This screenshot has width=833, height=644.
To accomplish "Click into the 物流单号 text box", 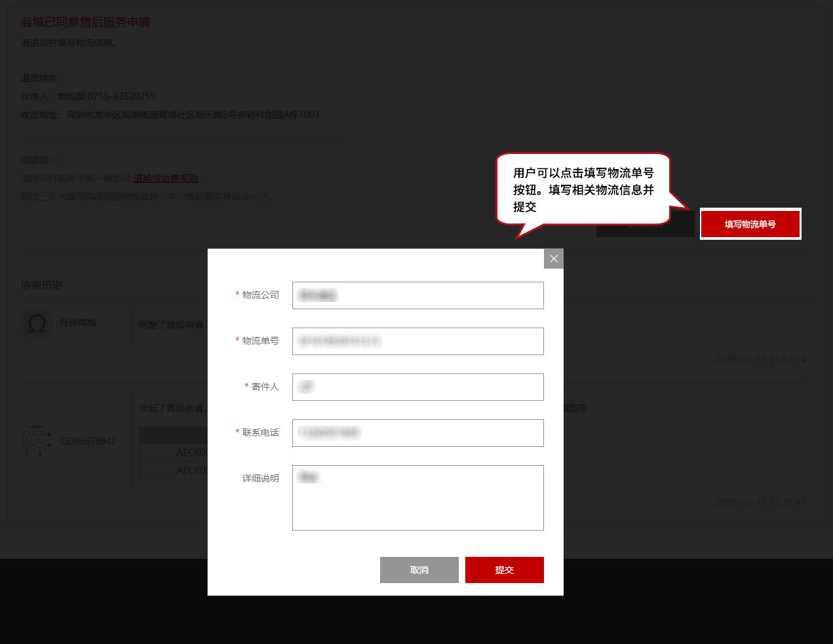I will 417,341.
